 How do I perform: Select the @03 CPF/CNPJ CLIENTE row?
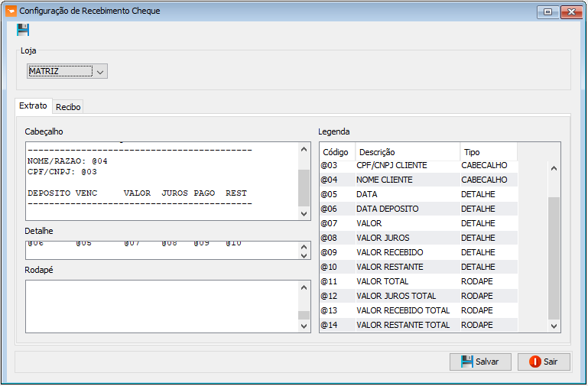pyautogui.click(x=418, y=165)
